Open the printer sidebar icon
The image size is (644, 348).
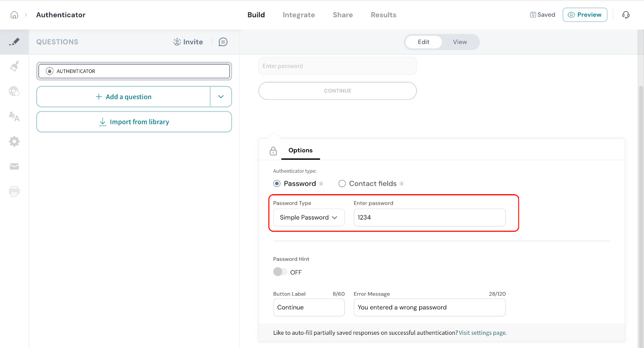point(14,191)
